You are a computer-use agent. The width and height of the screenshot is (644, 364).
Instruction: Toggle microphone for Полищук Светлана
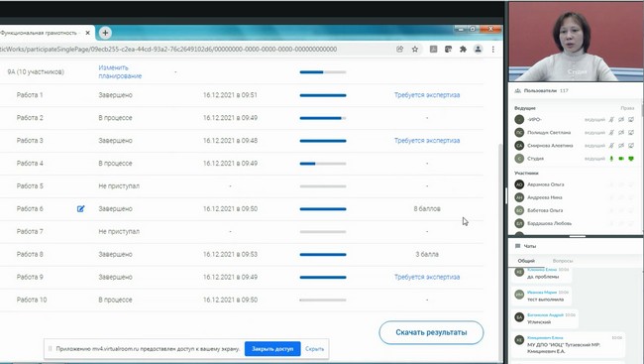(x=611, y=133)
